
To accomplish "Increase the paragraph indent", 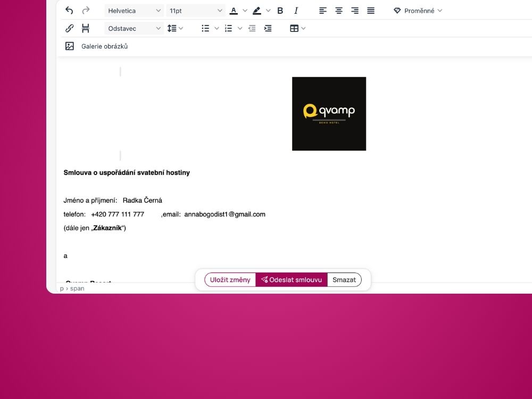I will pos(268,28).
